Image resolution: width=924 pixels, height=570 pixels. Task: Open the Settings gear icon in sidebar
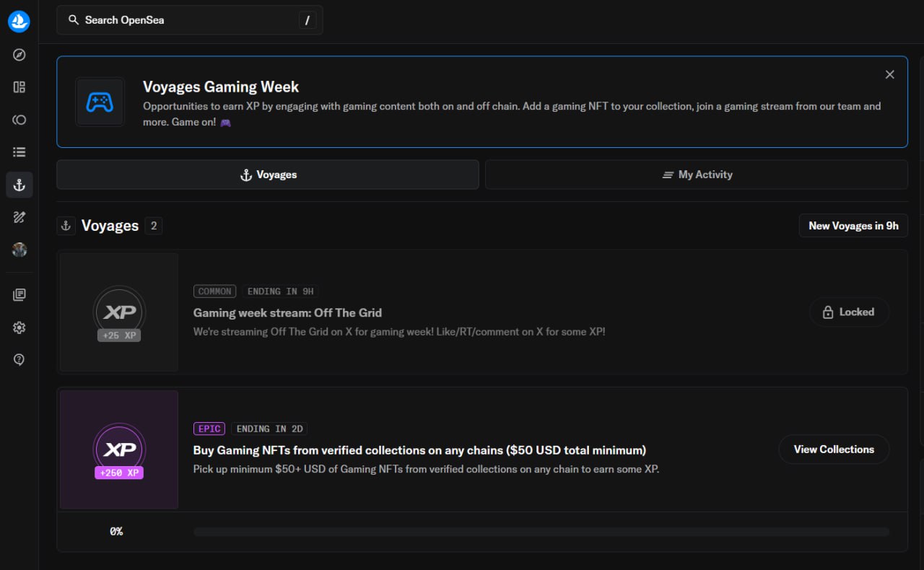point(19,328)
